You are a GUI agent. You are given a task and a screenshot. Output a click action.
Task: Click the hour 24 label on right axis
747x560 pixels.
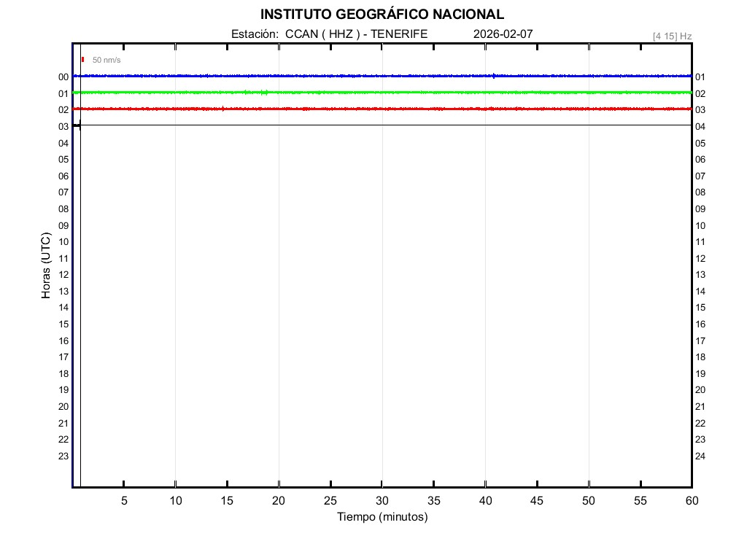pos(700,456)
